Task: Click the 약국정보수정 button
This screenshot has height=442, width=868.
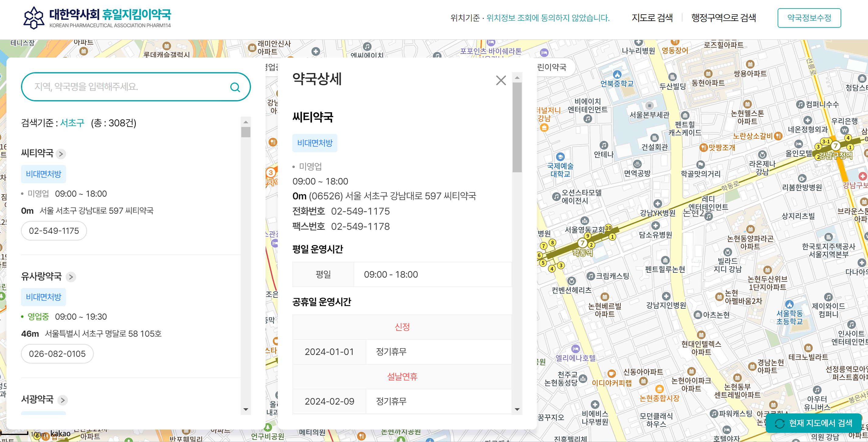Action: point(809,18)
